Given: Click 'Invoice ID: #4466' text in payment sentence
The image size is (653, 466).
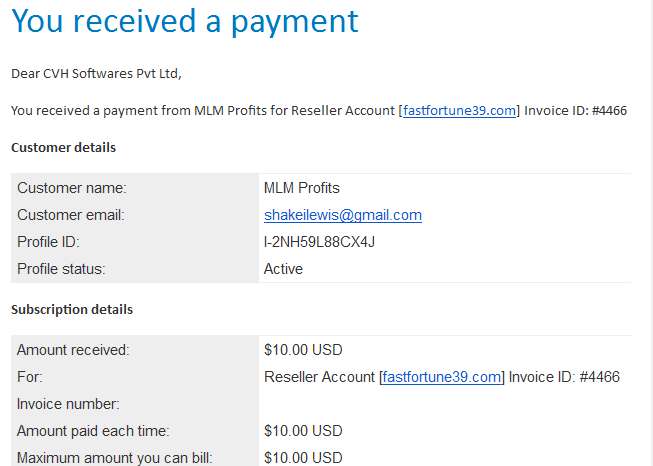Looking at the screenshot, I should (575, 111).
